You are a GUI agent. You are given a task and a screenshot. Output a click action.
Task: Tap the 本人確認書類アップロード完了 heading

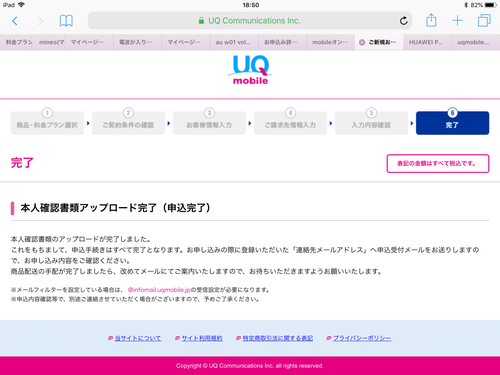[x=115, y=208]
